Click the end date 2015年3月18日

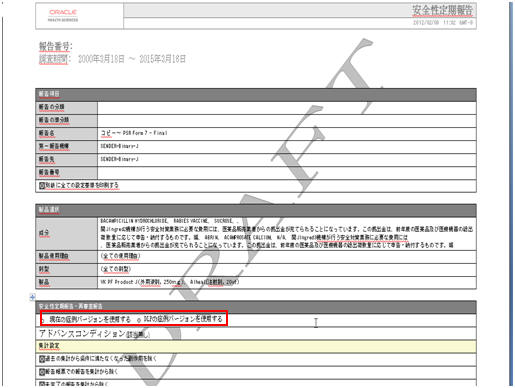click(x=162, y=59)
